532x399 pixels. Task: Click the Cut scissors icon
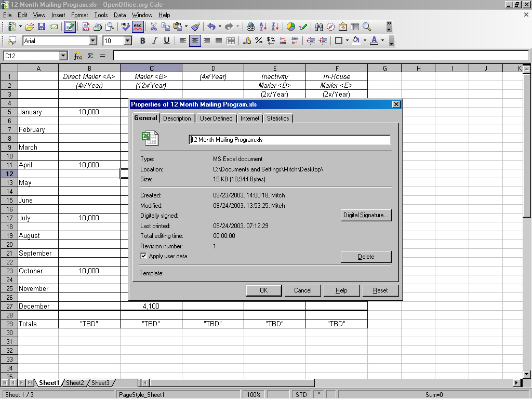pyautogui.click(x=153, y=27)
